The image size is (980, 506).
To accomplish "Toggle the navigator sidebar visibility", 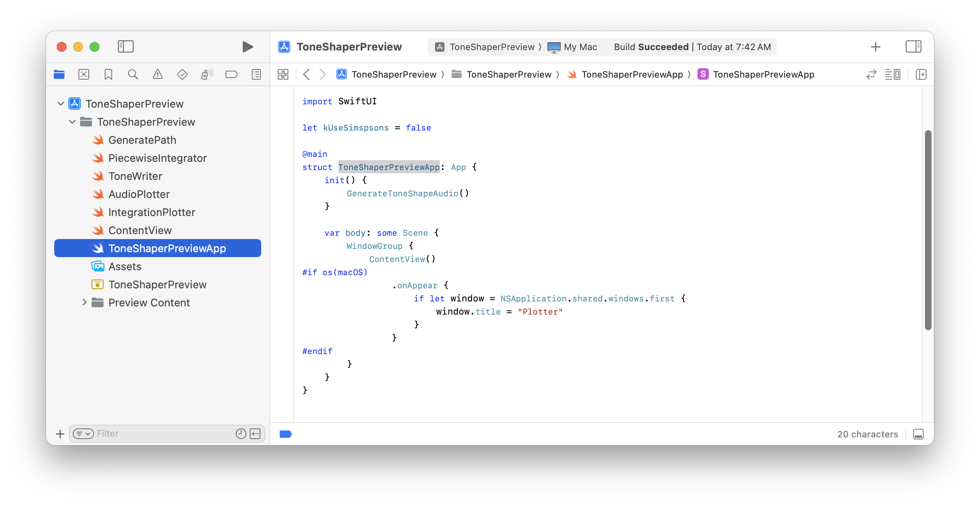I will coord(126,46).
